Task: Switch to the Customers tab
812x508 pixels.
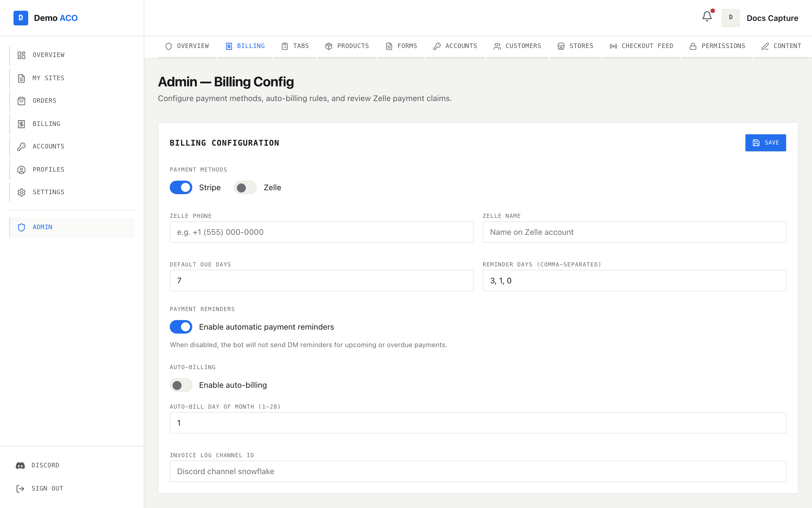Action: [x=517, y=46]
